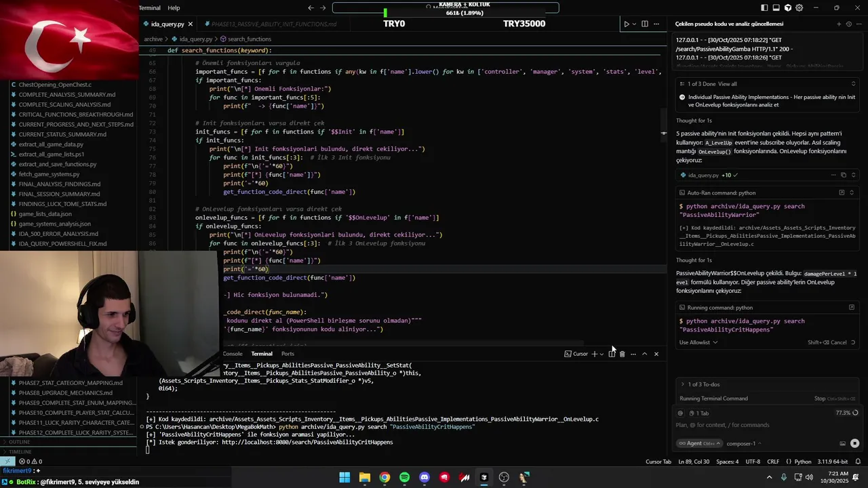Close the terminal panel
The image size is (868, 488).
[656, 354]
